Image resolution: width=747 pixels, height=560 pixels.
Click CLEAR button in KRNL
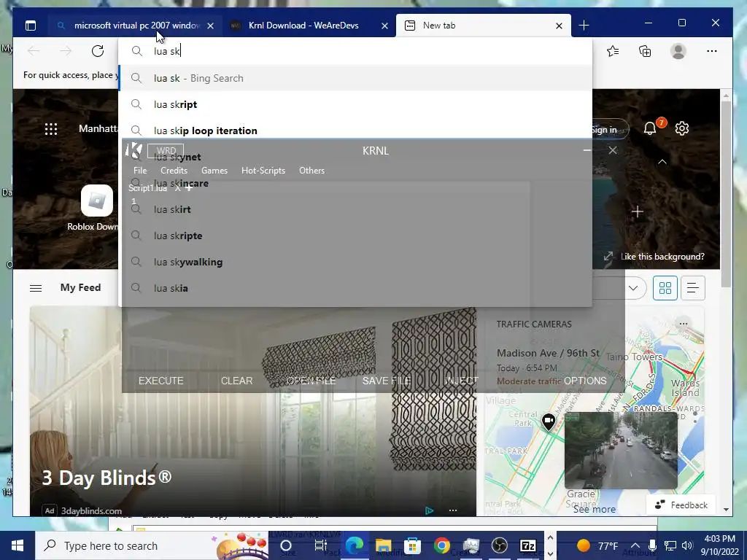pyautogui.click(x=237, y=381)
